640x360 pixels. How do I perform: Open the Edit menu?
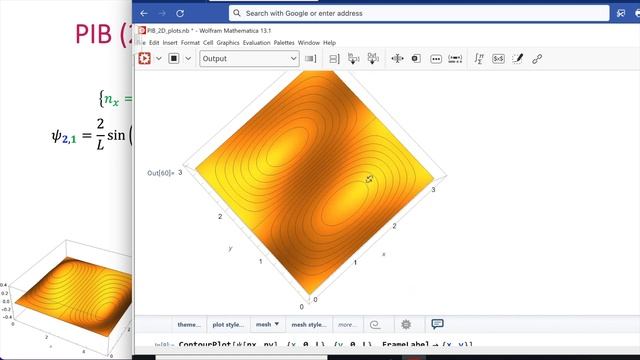154,42
